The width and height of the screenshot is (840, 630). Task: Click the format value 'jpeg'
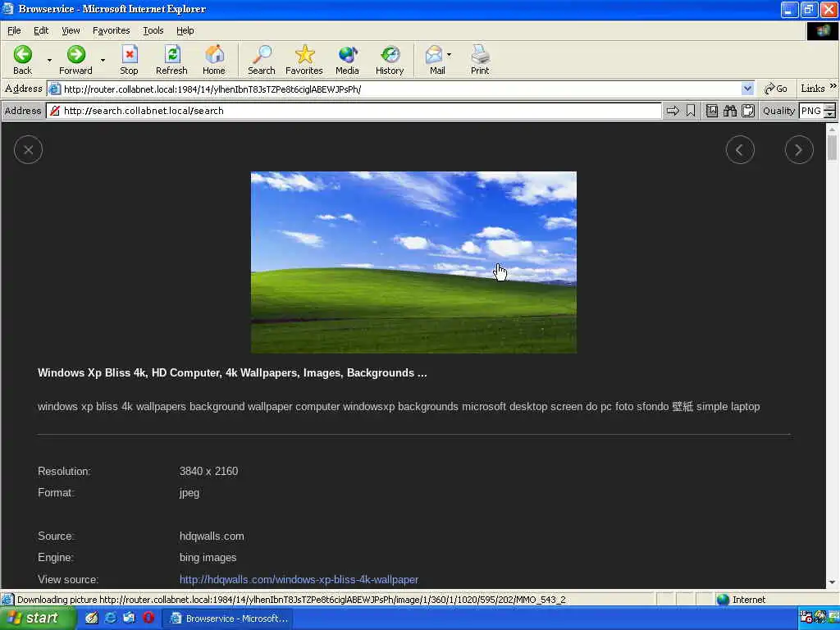click(x=189, y=493)
